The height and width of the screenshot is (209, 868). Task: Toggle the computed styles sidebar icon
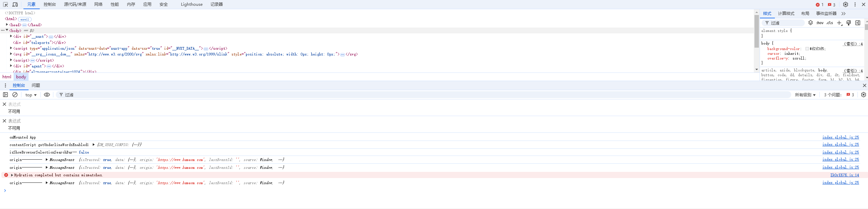858,23
